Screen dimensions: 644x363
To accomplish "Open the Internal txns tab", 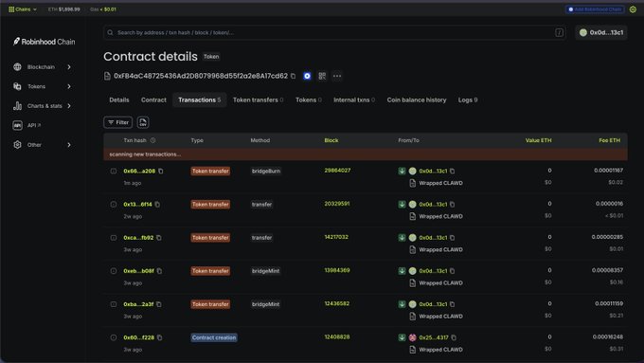I will click(354, 100).
